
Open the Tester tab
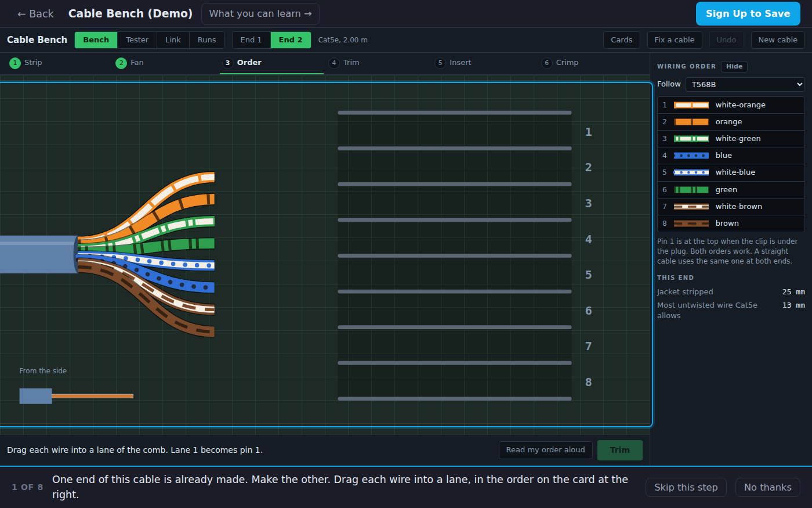[x=137, y=40]
